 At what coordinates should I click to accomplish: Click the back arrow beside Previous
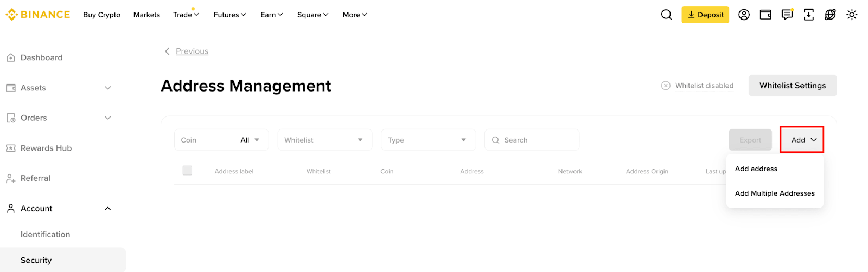(x=167, y=51)
